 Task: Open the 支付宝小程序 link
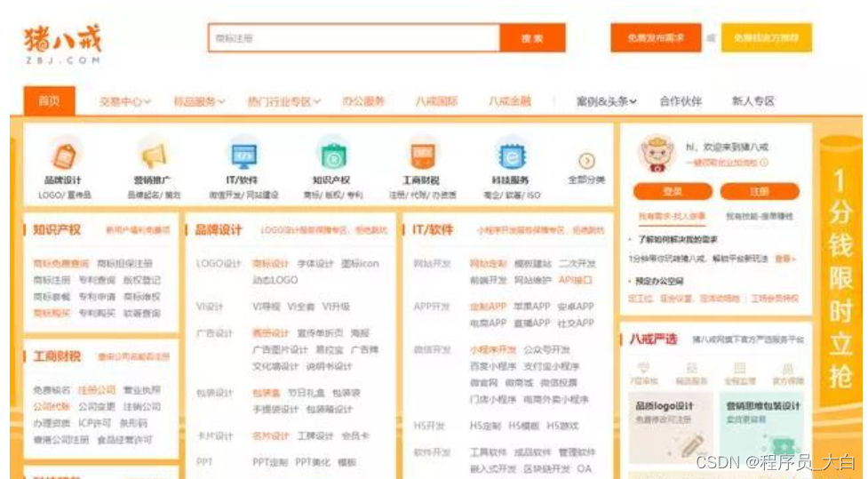click(552, 367)
